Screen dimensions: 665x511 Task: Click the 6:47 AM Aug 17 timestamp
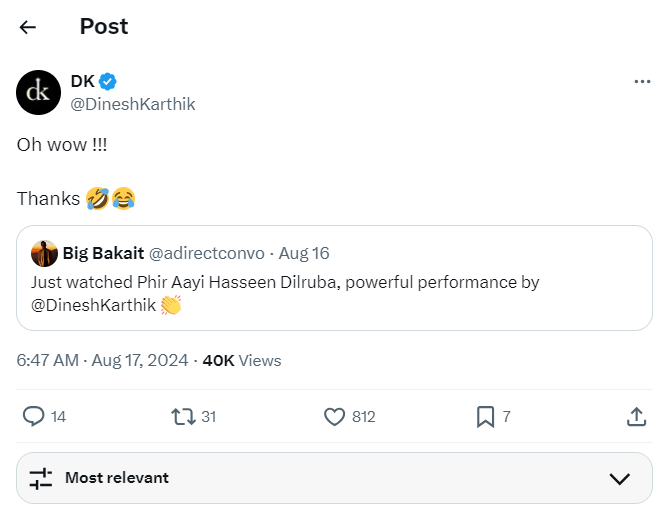102,360
